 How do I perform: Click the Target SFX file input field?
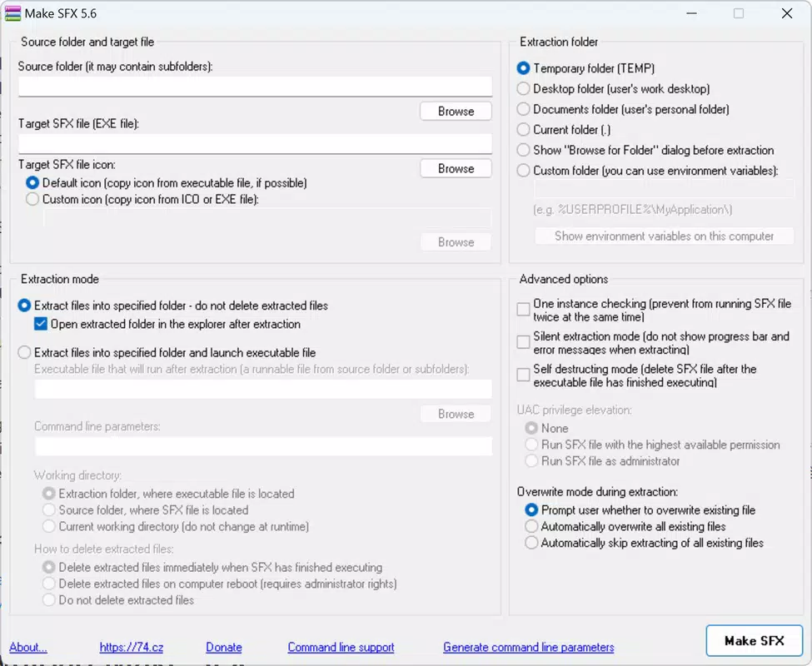pos(256,144)
